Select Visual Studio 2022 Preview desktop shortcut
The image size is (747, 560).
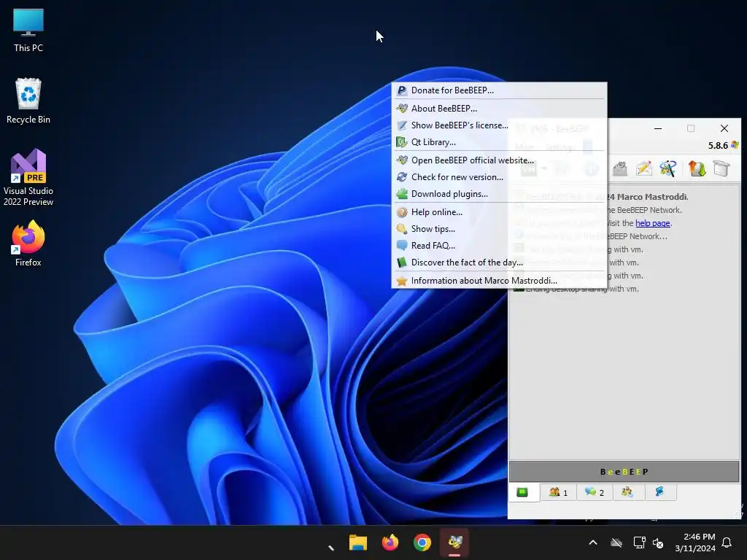(x=28, y=177)
